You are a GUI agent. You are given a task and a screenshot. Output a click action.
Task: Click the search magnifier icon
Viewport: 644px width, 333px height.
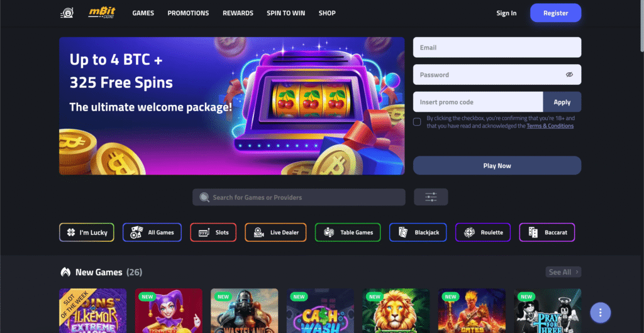click(x=204, y=197)
